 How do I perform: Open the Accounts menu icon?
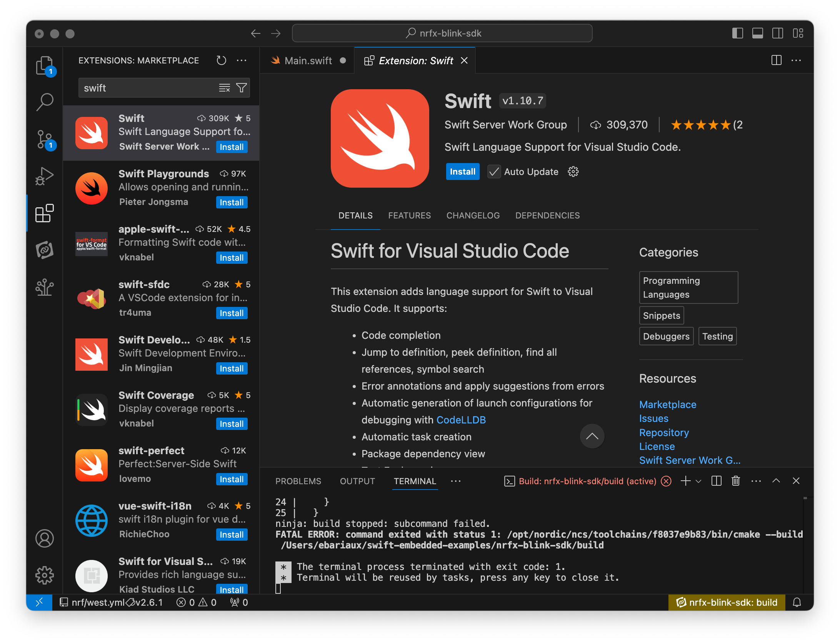coord(45,538)
